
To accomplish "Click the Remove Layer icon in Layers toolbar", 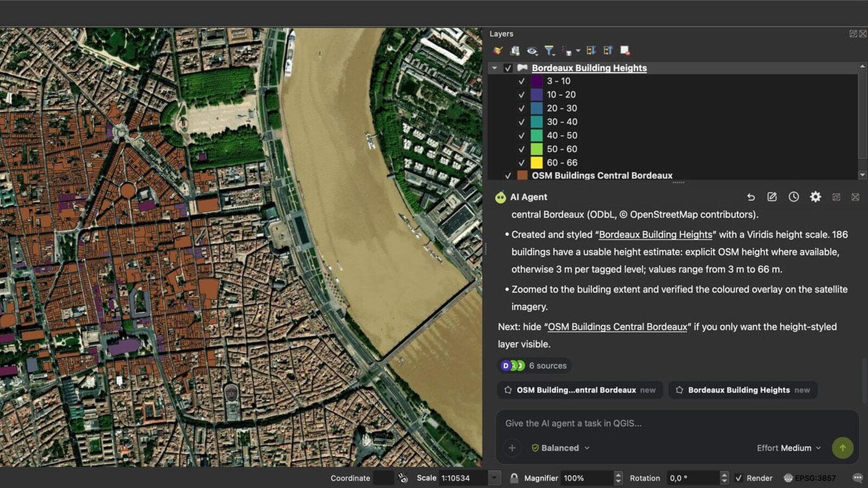I will pyautogui.click(x=625, y=50).
